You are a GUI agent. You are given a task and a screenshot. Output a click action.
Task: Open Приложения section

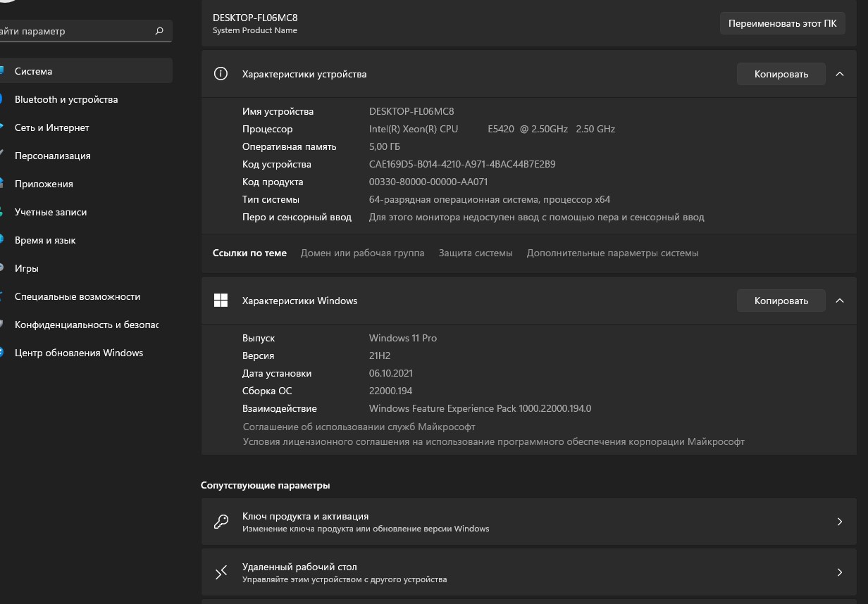pos(85,184)
